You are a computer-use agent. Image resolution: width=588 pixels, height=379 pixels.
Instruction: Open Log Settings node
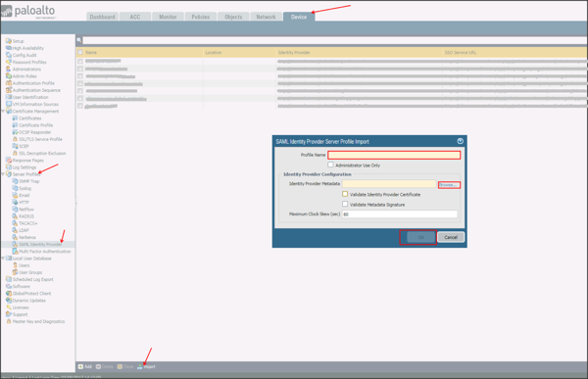pyautogui.click(x=24, y=167)
